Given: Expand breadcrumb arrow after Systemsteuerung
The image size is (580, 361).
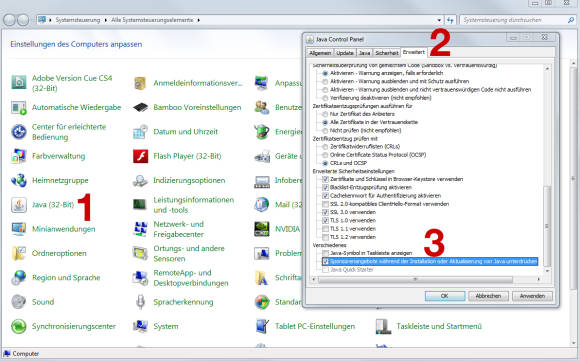Looking at the screenshot, I should pos(105,20).
